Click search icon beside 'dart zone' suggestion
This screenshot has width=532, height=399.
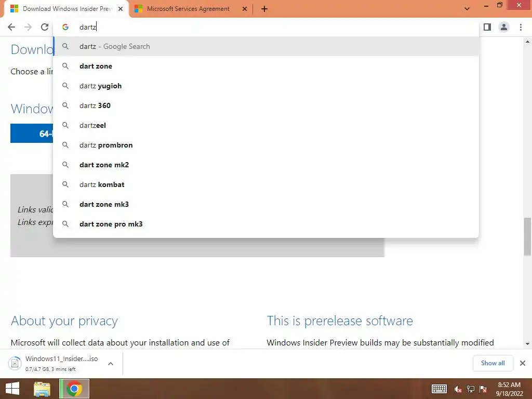(x=65, y=66)
